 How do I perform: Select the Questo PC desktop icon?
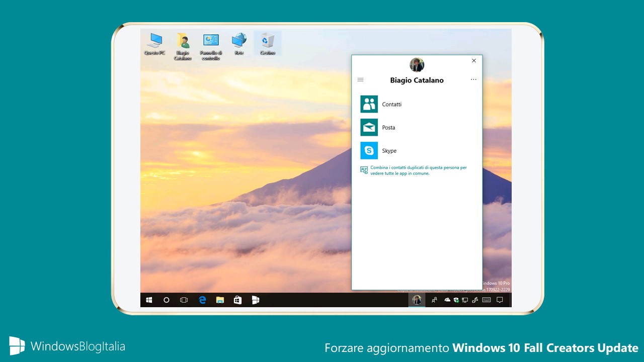(154, 44)
